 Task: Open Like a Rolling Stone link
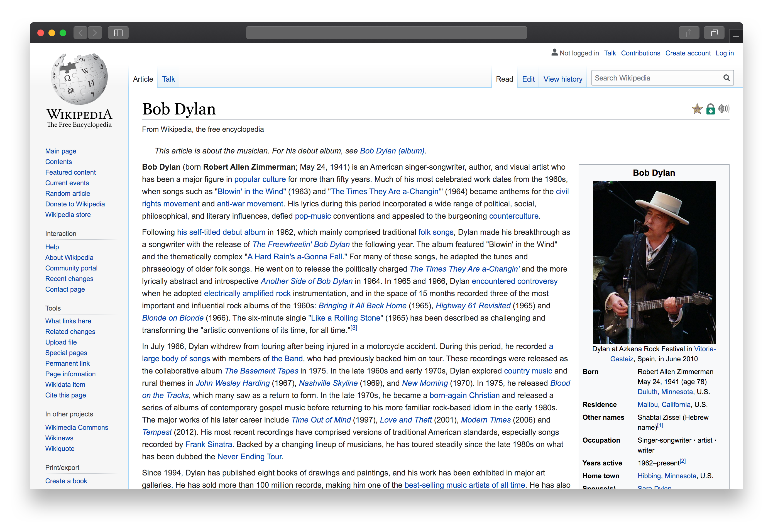346,318
